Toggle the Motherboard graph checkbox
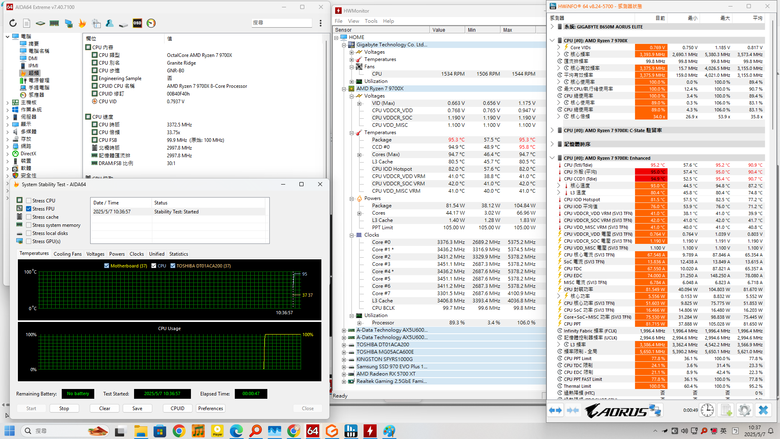780x439 pixels. point(106,266)
